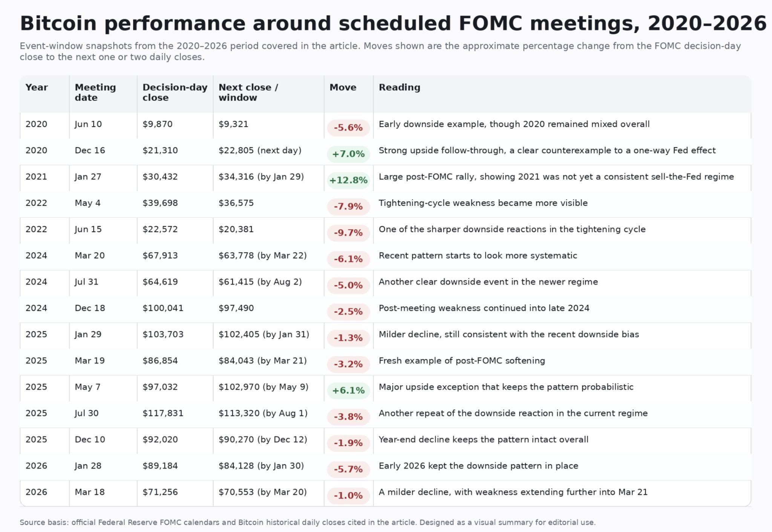772x532 pixels.
Task: Click the Jun 10 meeting date cell
Action: [88, 124]
